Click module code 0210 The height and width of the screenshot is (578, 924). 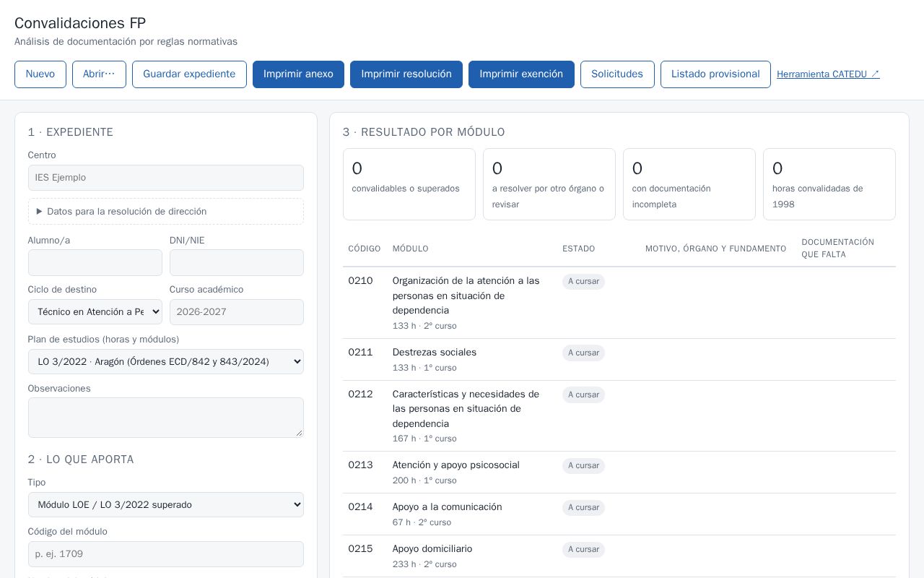click(x=360, y=280)
